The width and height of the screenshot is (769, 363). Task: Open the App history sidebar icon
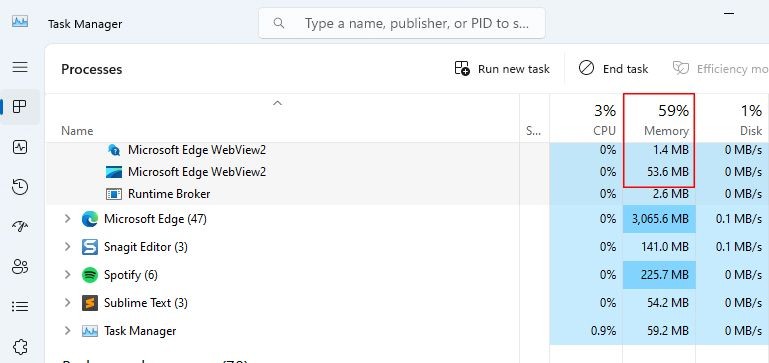(x=20, y=187)
